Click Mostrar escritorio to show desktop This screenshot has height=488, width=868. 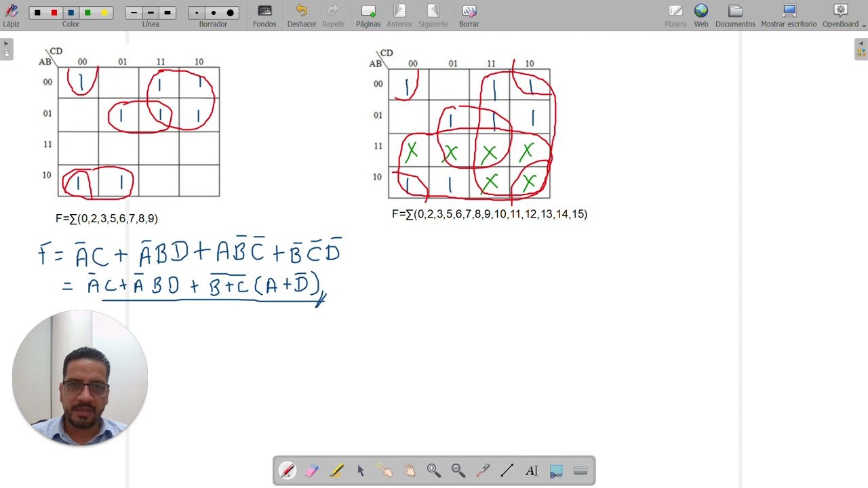(x=789, y=16)
